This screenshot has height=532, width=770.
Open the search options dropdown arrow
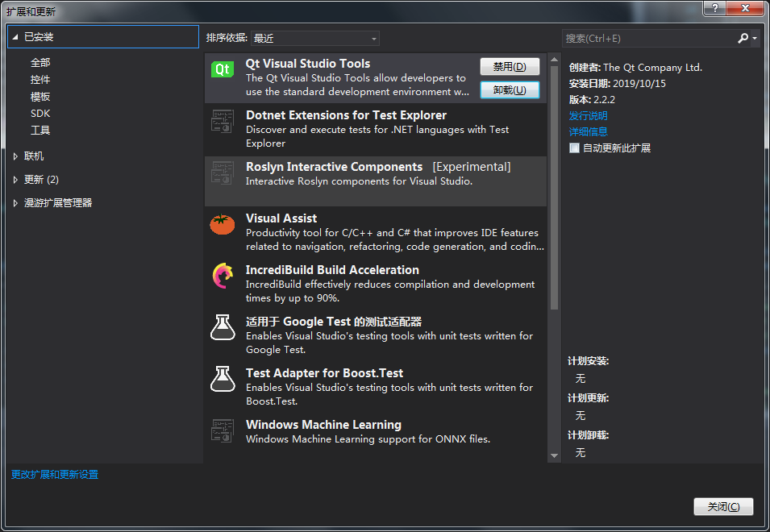point(755,38)
